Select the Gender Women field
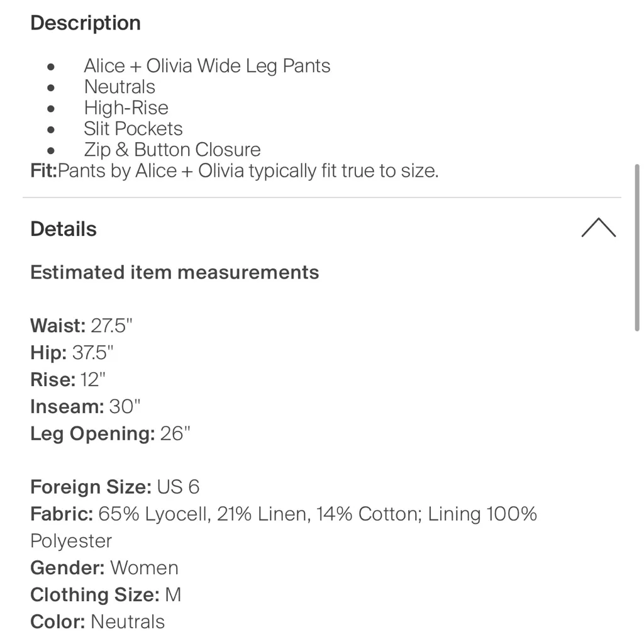The width and height of the screenshot is (644, 644). click(x=104, y=568)
